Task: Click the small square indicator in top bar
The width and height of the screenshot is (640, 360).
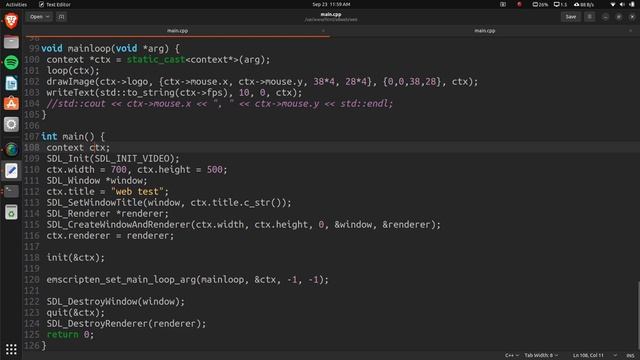Action: pos(503,4)
